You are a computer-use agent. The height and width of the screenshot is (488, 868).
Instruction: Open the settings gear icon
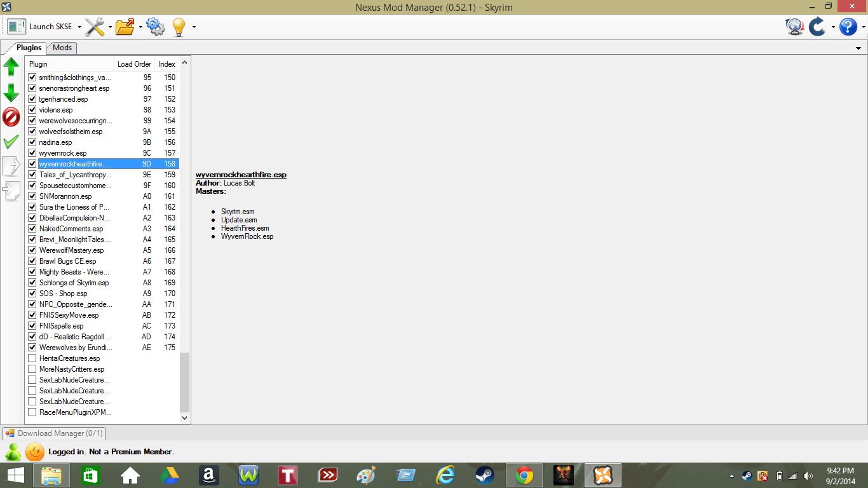pyautogui.click(x=156, y=27)
